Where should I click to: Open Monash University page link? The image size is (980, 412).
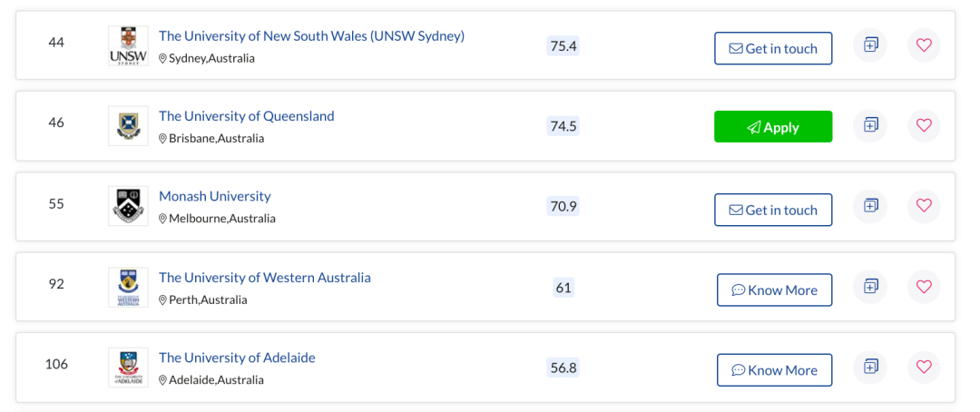click(x=214, y=196)
